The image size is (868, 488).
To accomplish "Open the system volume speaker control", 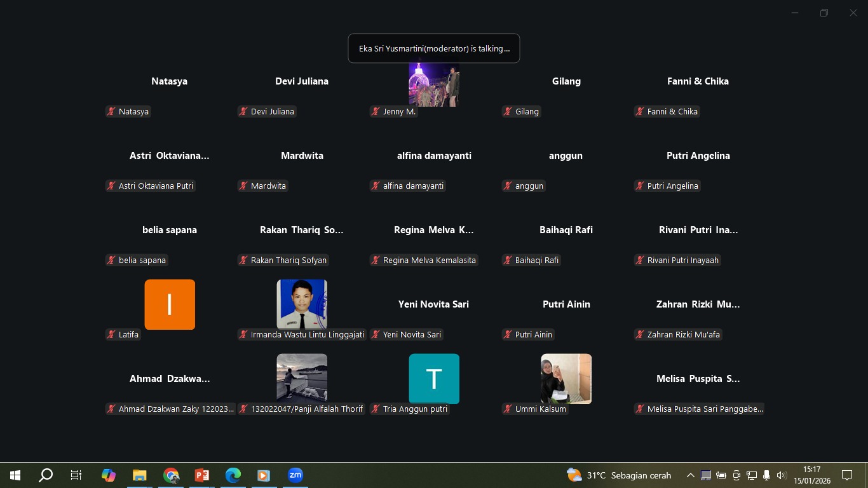I will (782, 475).
